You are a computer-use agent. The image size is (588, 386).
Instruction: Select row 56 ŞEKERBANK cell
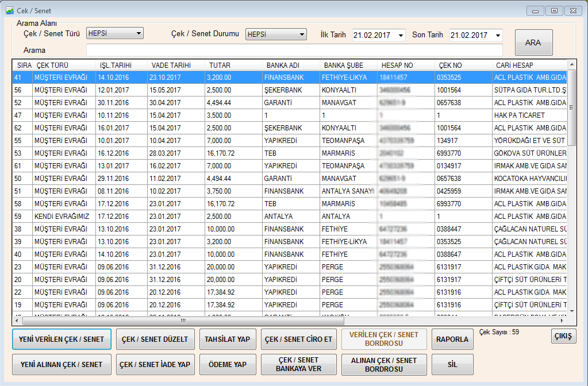click(x=291, y=90)
